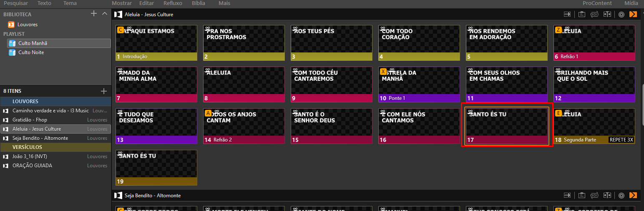Collapse the Biblioteca panel with the caret
644x211 pixels.
click(x=105, y=14)
